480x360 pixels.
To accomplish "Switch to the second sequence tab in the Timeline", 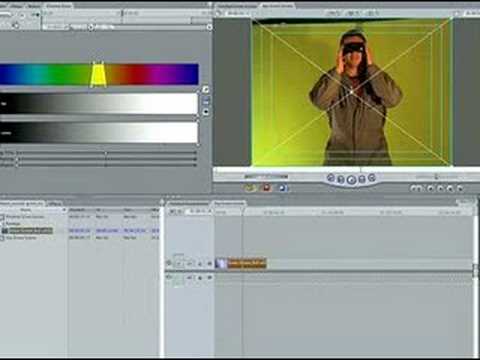I will point(229,203).
